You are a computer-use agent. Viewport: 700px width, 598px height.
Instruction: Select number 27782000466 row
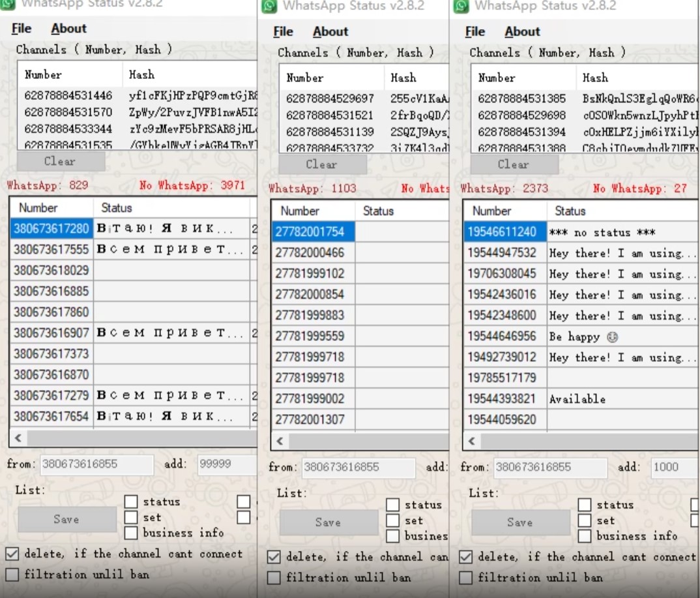pos(360,252)
